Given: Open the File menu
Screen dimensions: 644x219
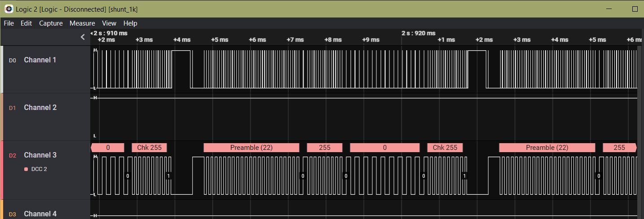Looking at the screenshot, I should pos(9,23).
